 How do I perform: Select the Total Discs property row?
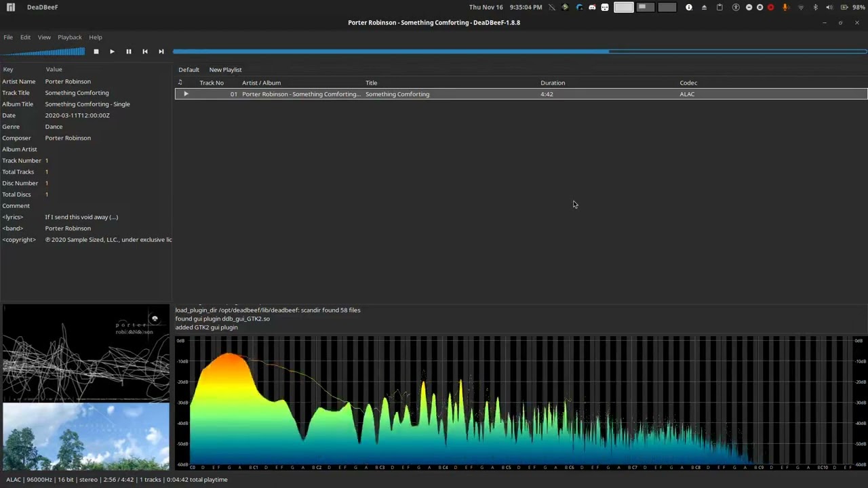(x=86, y=195)
